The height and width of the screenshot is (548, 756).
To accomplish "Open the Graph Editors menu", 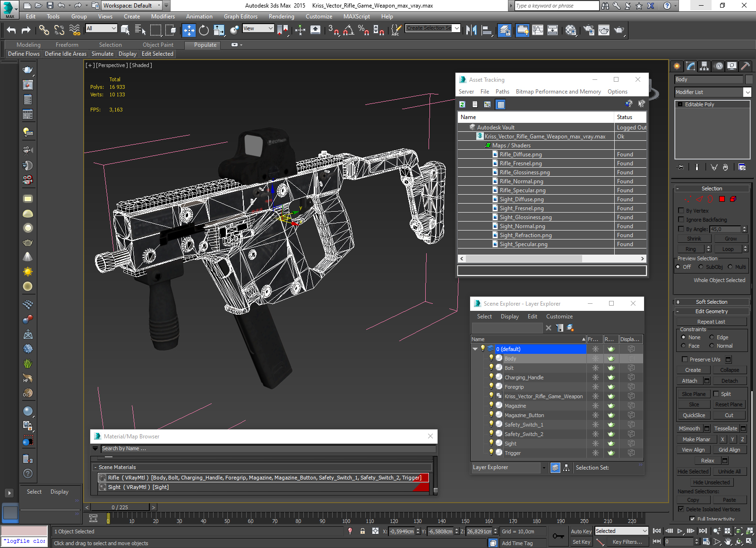I will click(241, 17).
